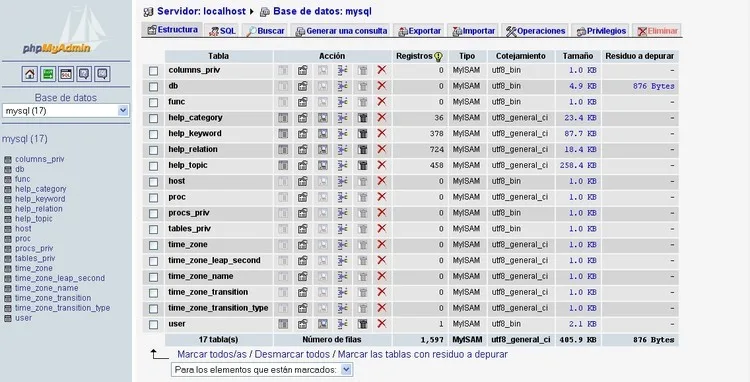Open the Operaciones tab

[536, 31]
